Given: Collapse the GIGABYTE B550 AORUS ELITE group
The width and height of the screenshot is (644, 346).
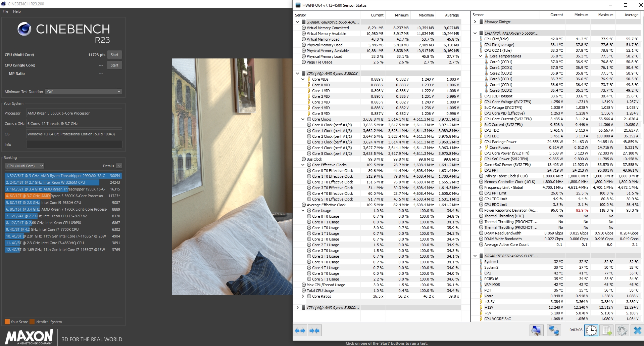Looking at the screenshot, I should (475, 256).
